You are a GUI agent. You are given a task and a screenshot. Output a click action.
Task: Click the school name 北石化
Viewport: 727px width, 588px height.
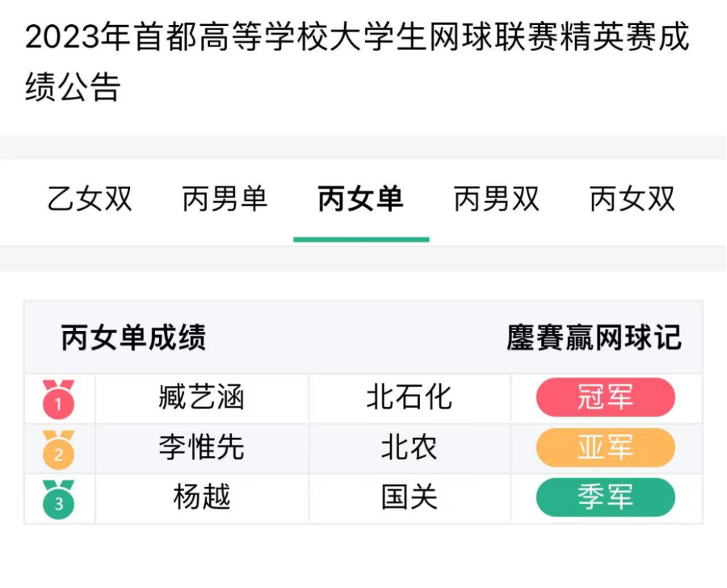(x=409, y=398)
